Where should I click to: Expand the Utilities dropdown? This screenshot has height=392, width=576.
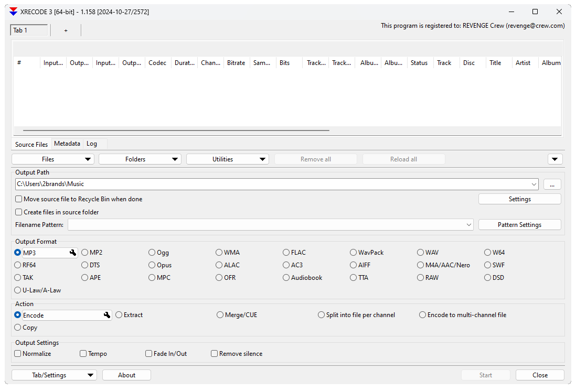point(227,159)
